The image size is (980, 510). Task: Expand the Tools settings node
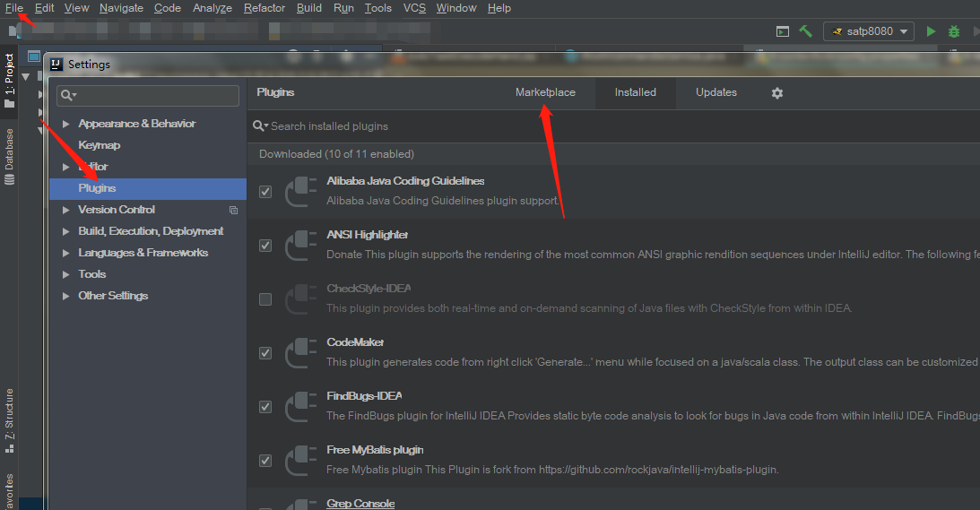coord(65,274)
